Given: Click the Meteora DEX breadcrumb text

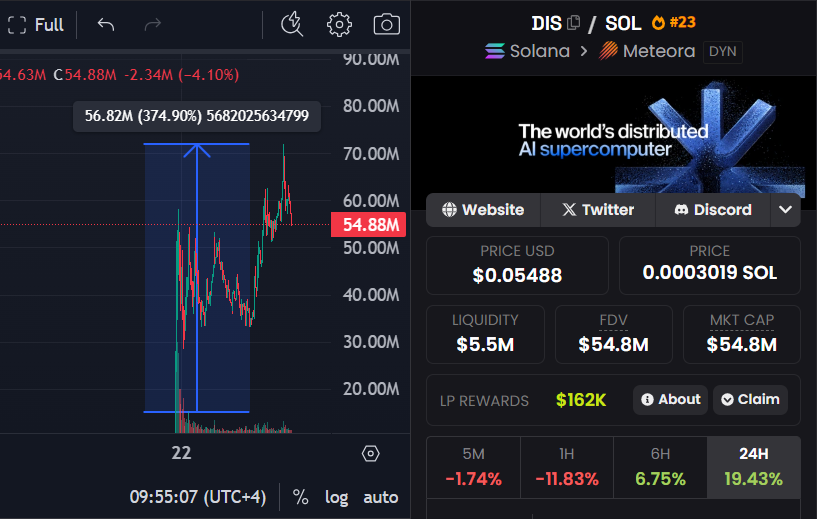Looking at the screenshot, I should point(659,51).
